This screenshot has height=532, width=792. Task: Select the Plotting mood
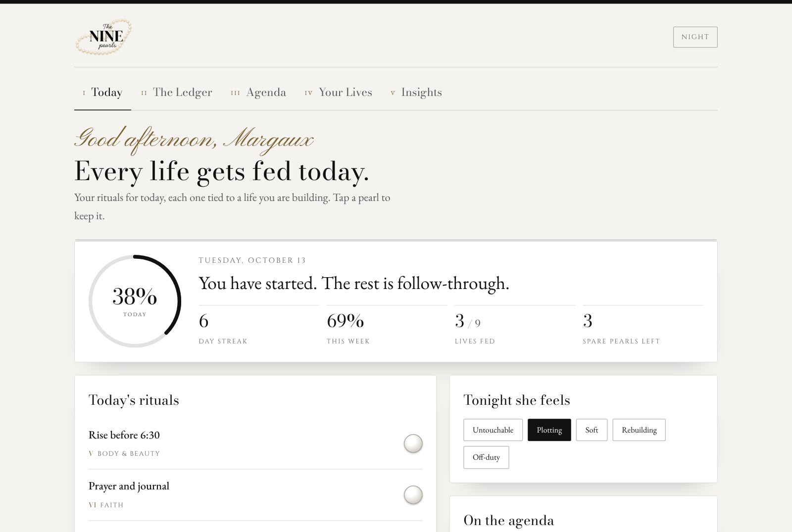549,430
